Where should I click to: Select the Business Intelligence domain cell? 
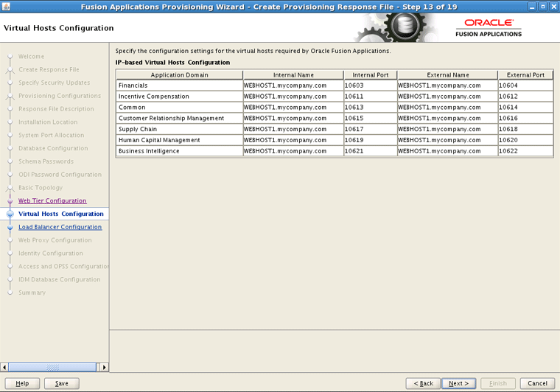180,151
